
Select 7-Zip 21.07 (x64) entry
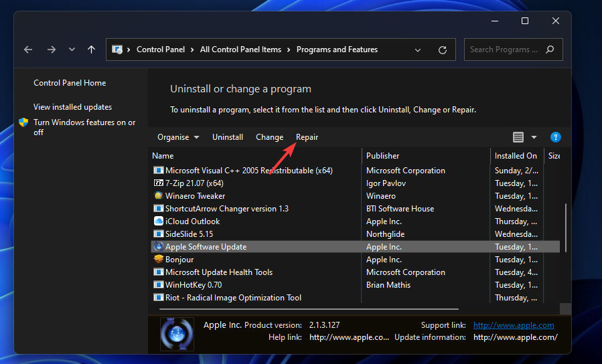click(x=194, y=183)
